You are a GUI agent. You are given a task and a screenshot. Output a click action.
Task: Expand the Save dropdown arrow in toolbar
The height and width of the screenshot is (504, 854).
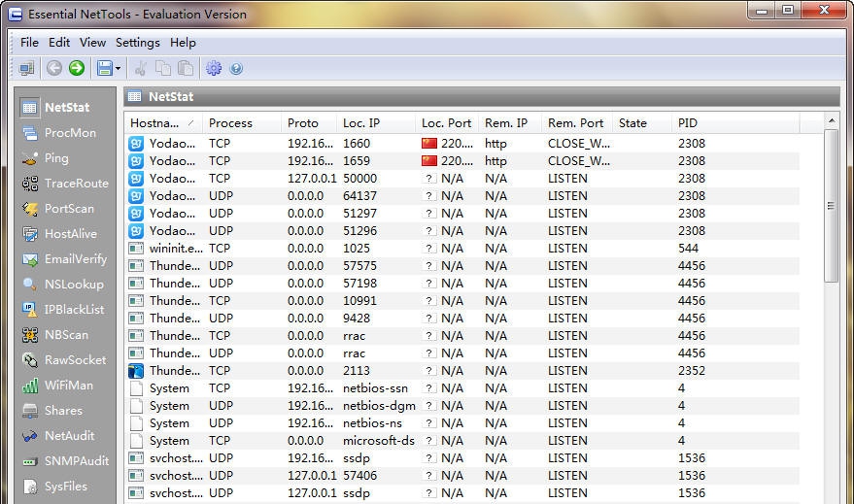pos(119,68)
